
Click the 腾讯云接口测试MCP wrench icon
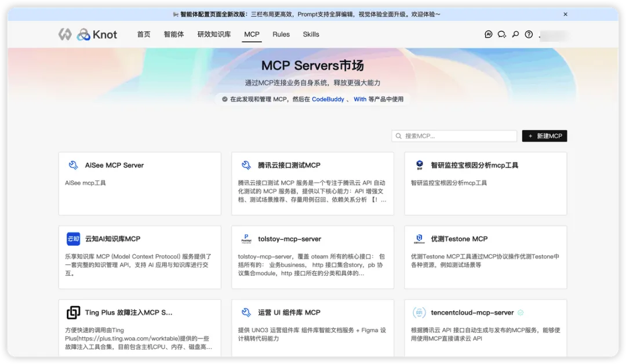pyautogui.click(x=246, y=165)
